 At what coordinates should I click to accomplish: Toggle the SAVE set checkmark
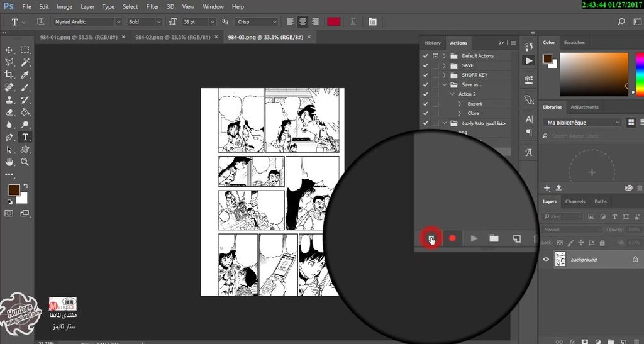(x=426, y=65)
